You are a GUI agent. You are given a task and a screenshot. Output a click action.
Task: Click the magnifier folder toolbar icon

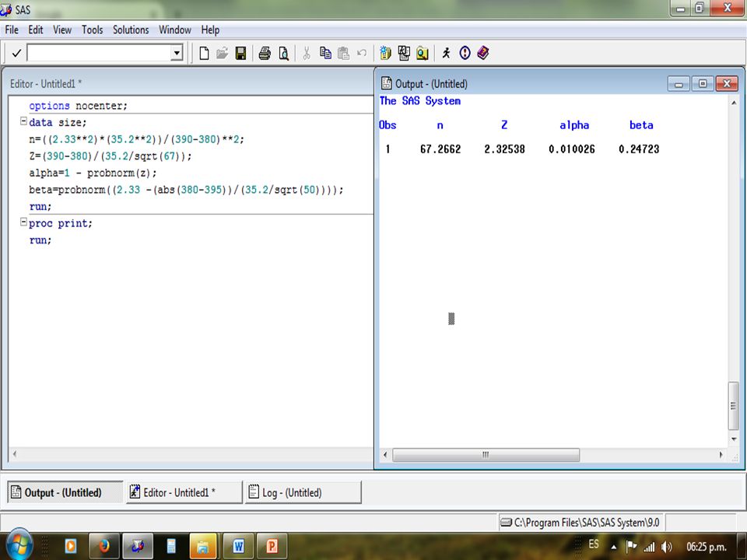tap(423, 53)
